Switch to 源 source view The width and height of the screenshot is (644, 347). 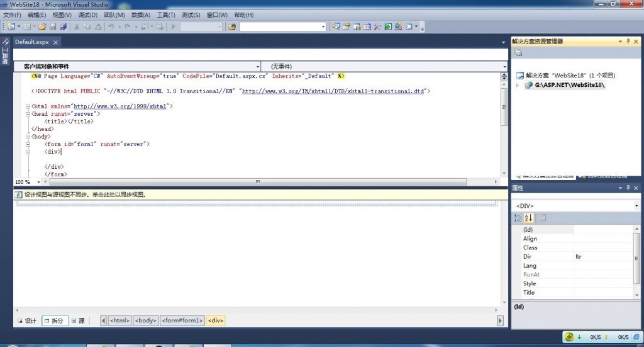78,321
